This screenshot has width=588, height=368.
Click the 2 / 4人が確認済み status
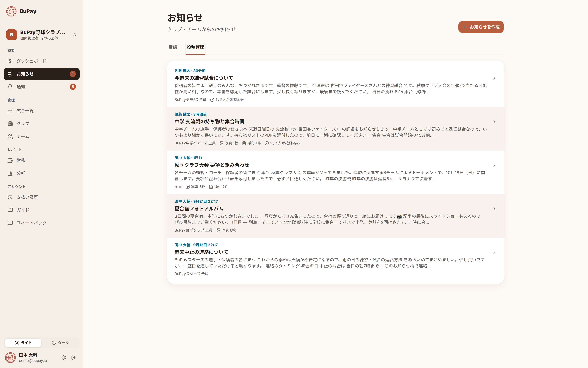click(x=282, y=143)
